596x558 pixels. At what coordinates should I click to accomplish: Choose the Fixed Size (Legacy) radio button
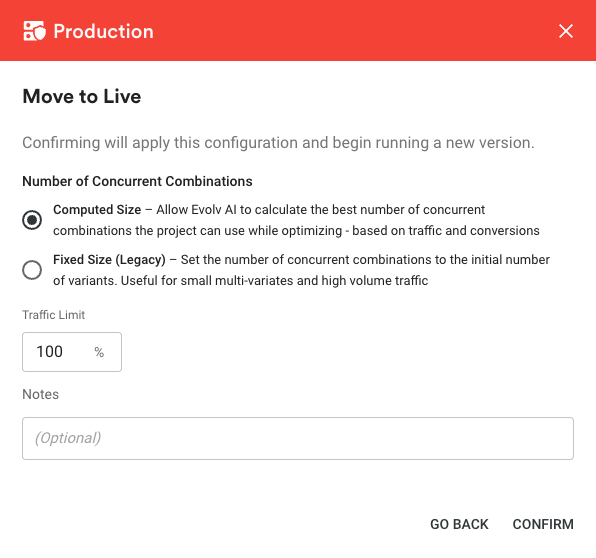tap(32, 270)
